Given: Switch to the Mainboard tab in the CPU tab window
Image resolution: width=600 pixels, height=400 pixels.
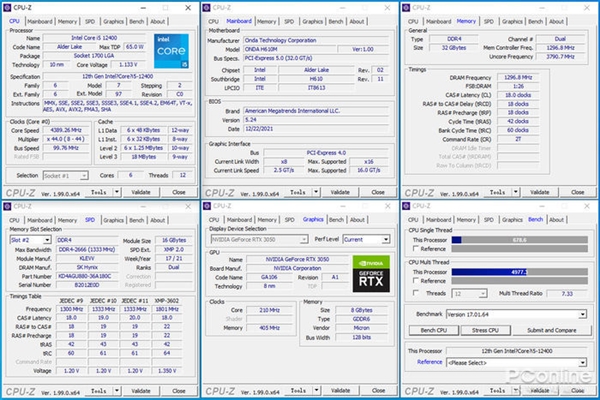Looking at the screenshot, I should pyautogui.click(x=40, y=21).
